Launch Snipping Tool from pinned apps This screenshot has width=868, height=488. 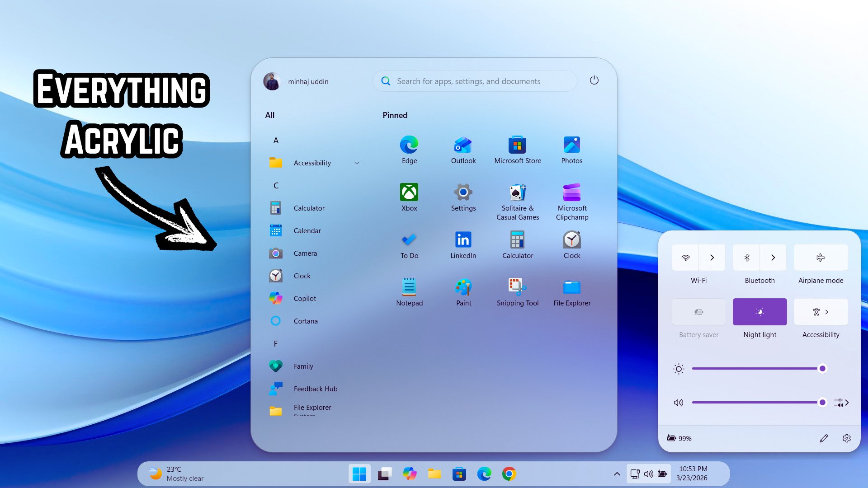point(518,292)
